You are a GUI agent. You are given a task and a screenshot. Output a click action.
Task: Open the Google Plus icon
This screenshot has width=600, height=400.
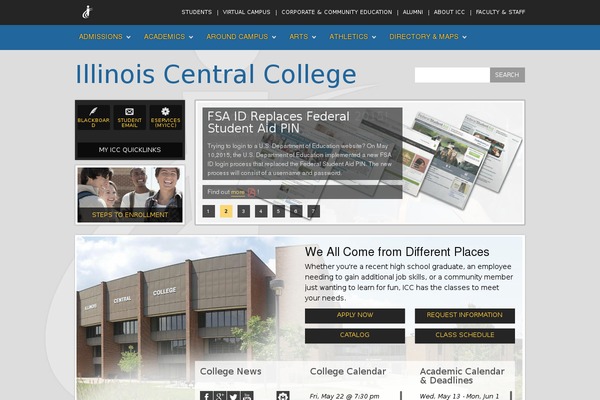[x=220, y=396]
